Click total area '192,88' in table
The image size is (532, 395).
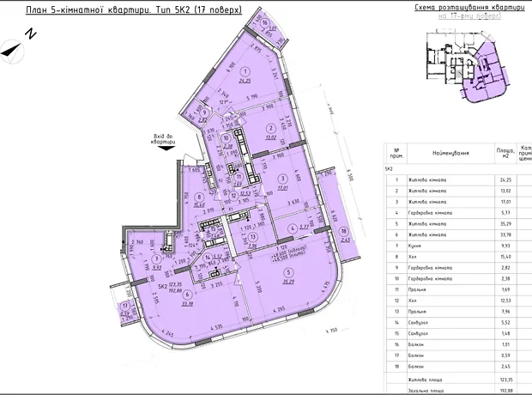505,391
